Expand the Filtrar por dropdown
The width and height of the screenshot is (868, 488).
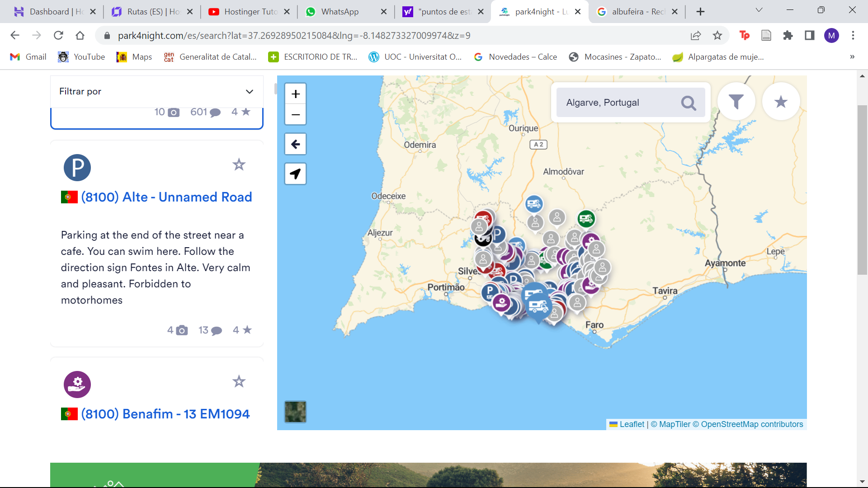(249, 92)
